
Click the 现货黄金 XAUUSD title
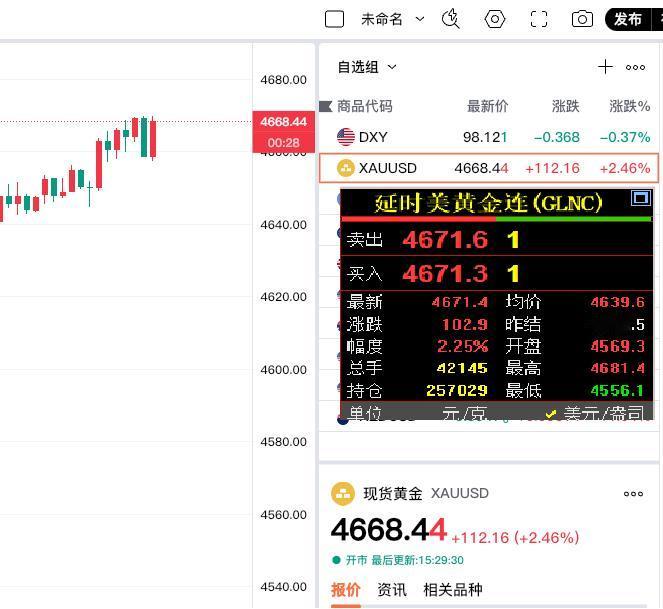point(426,494)
